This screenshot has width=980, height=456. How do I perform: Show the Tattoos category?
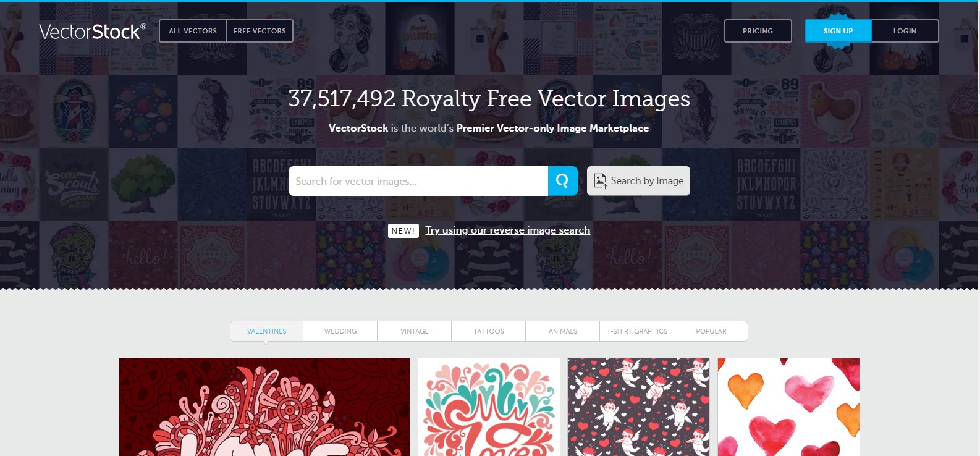pyautogui.click(x=489, y=331)
